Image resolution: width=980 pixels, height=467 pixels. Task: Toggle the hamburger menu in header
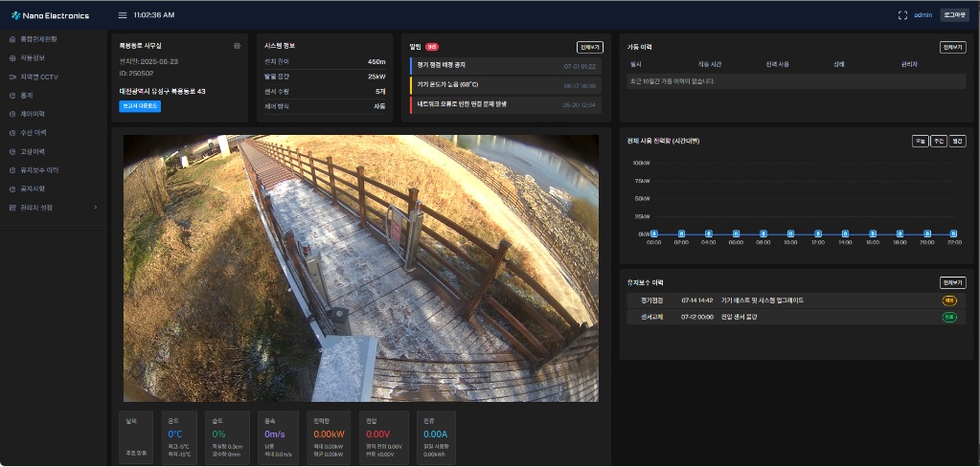(123, 15)
